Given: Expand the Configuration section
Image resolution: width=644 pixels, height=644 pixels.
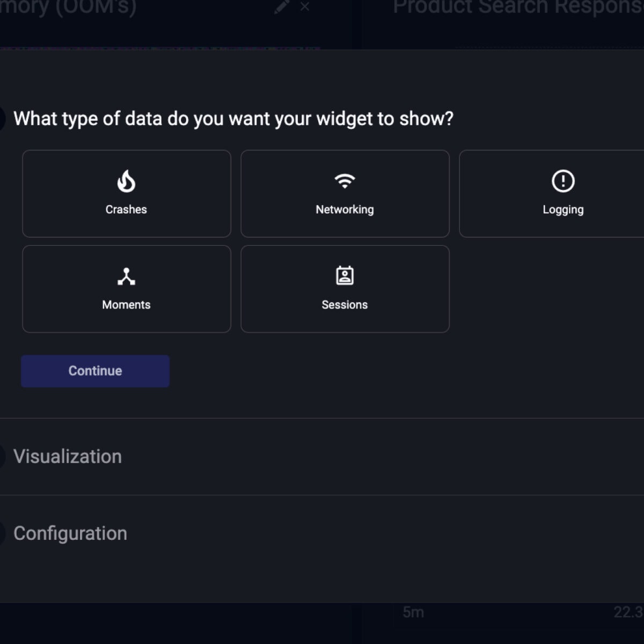Looking at the screenshot, I should coord(71,533).
